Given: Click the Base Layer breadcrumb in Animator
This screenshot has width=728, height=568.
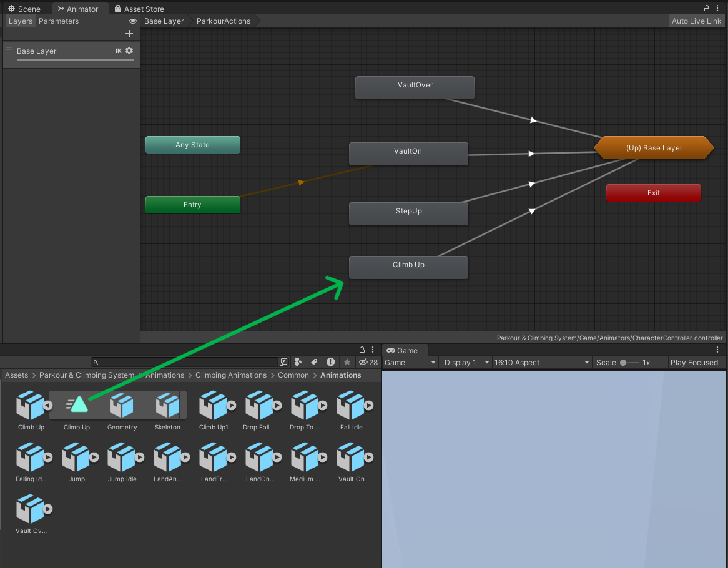Looking at the screenshot, I should point(164,21).
